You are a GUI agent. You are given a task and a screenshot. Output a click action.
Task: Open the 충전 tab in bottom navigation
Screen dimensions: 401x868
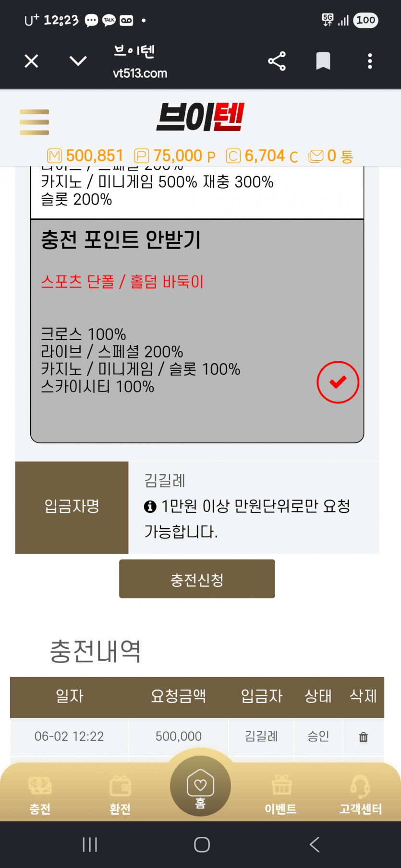click(x=40, y=795)
